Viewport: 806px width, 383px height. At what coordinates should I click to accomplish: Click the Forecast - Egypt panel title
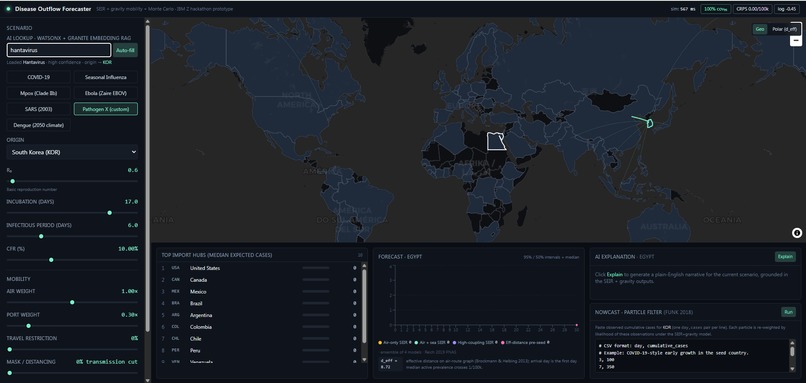400,256
